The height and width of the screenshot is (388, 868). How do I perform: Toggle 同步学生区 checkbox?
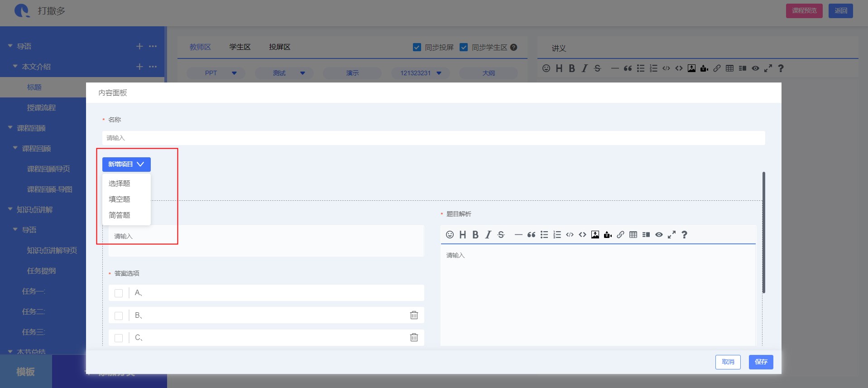coord(464,47)
